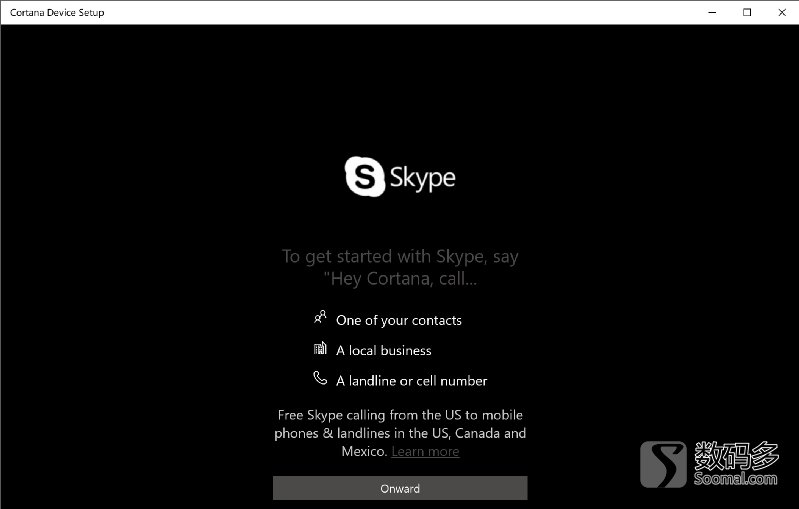Screen dimensions: 799x509
Task: Click the "Hey Cortana, call..." line
Action: [x=400, y=279]
